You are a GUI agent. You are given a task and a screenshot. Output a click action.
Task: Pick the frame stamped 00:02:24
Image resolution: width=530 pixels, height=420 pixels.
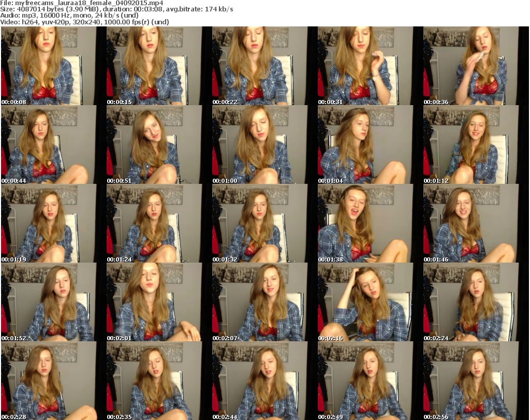click(476, 302)
